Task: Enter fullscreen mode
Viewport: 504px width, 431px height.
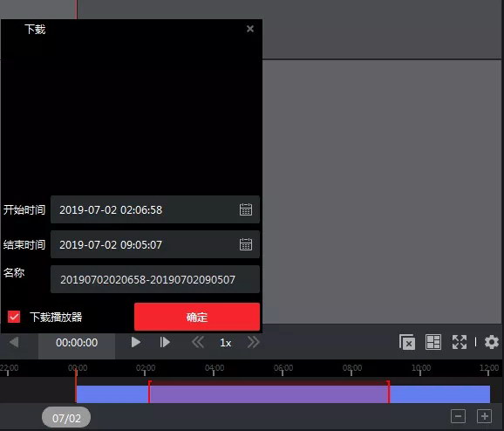Action: (x=460, y=342)
